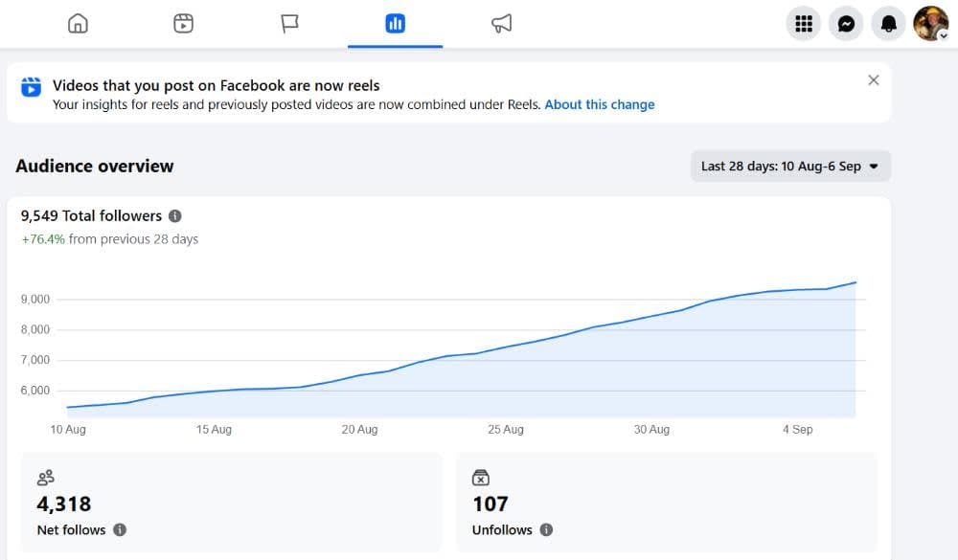Click the '107' unfollows value
The height and width of the screenshot is (560, 958).
490,504
